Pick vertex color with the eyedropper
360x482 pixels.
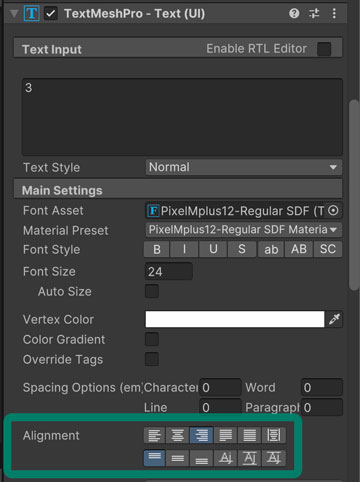coord(334,319)
